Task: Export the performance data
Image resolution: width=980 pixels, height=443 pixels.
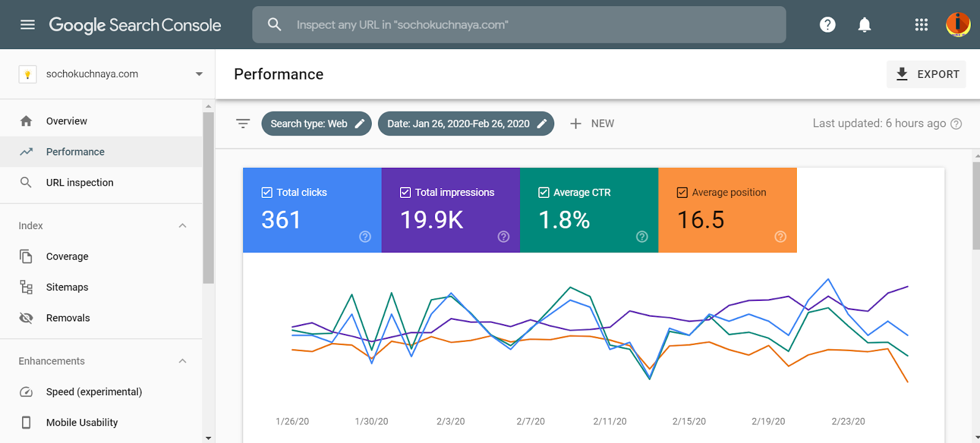Action: coord(926,74)
